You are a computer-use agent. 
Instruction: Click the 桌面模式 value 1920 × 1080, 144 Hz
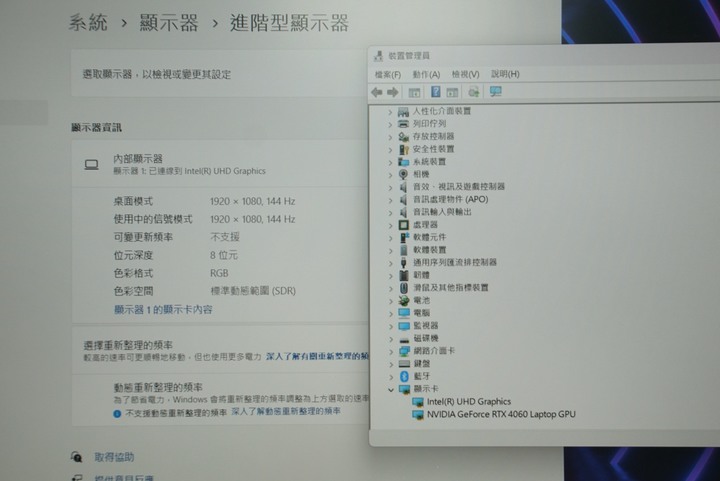coord(253,201)
